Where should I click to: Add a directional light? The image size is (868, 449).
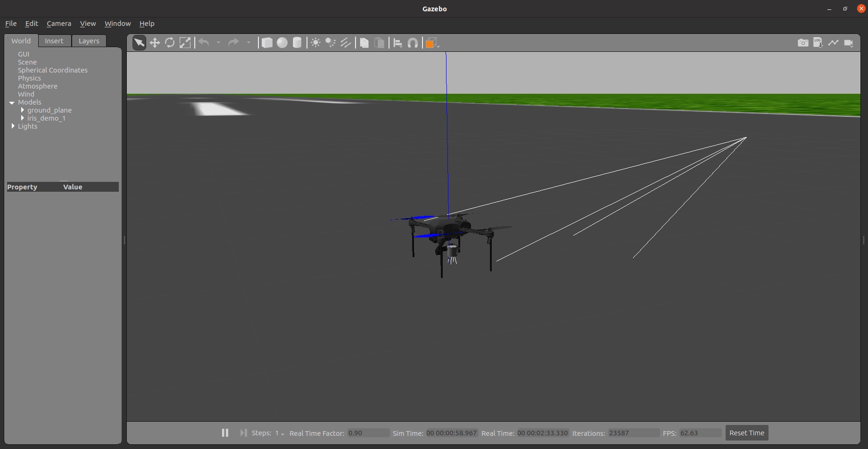346,43
